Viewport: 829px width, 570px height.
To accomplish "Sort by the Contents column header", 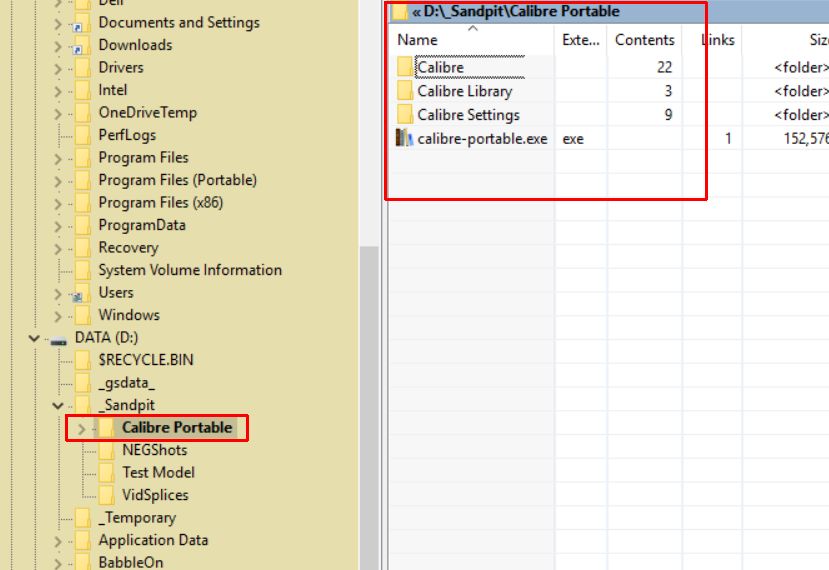I will 644,40.
